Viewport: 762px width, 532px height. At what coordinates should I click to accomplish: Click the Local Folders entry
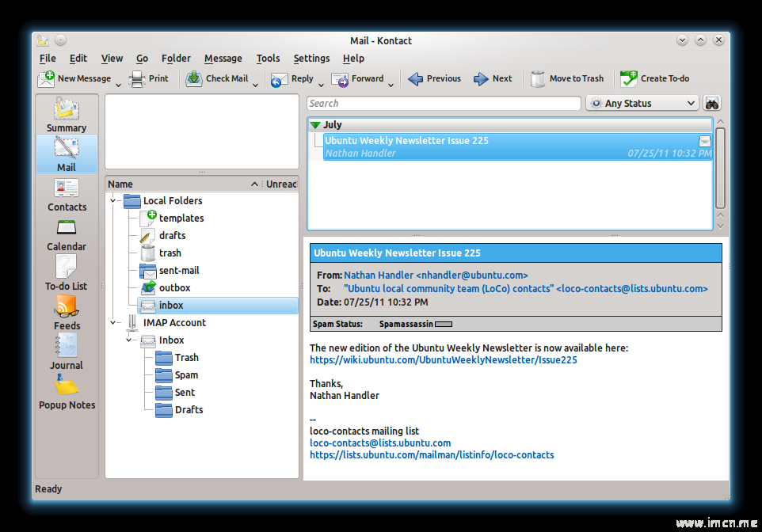172,200
